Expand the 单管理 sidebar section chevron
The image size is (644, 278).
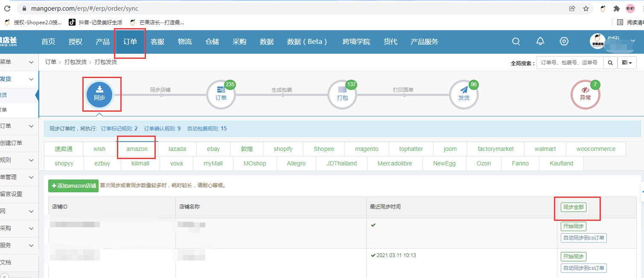tap(31, 177)
